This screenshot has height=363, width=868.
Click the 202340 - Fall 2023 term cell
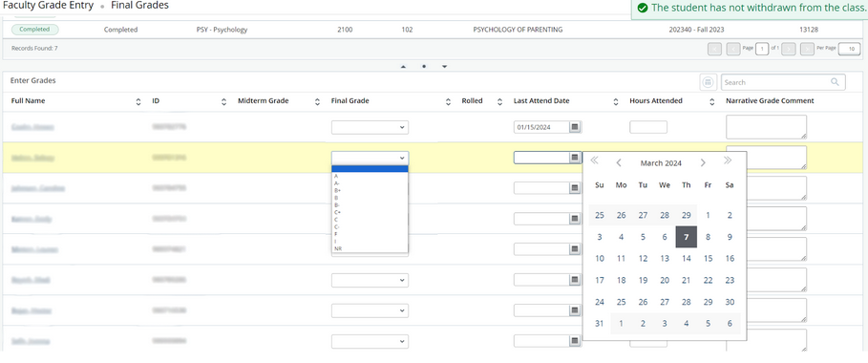[696, 30]
